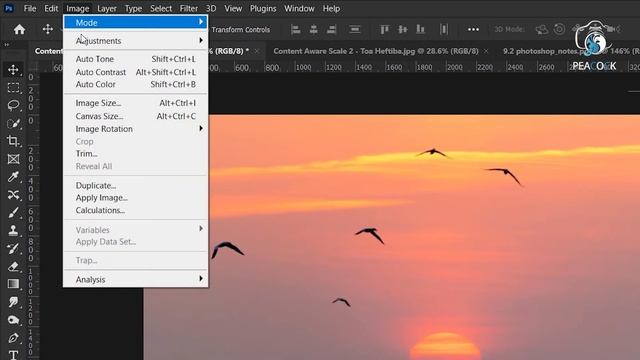Viewport: 640px width, 360px height.
Task: Expand the Adjustments submenu
Action: click(136, 41)
